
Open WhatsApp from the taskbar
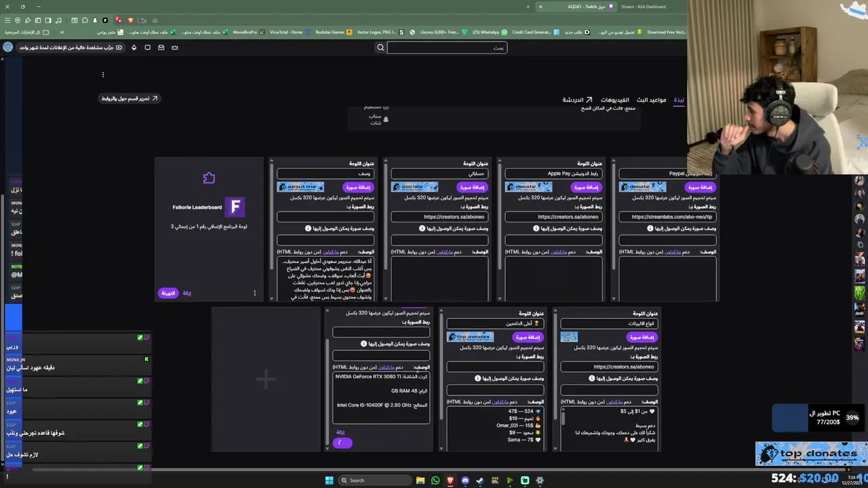[x=435, y=481]
